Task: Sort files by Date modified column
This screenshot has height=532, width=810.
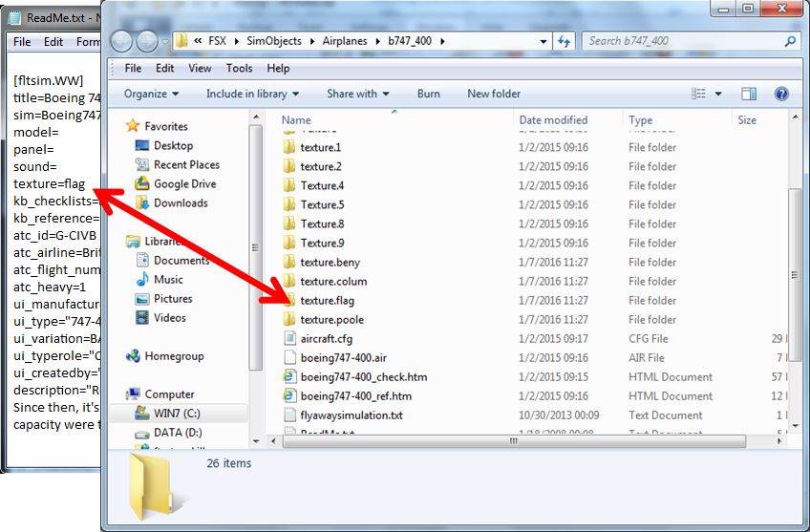Action: (x=553, y=119)
